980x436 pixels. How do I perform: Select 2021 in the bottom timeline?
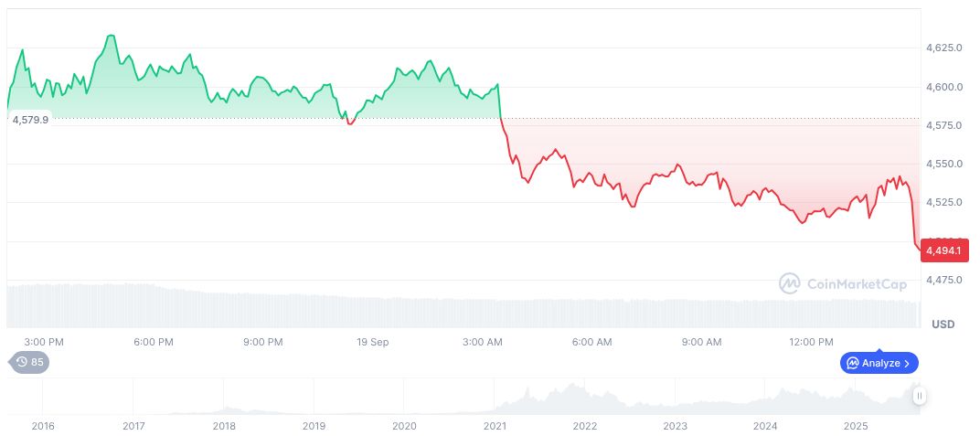(495, 426)
